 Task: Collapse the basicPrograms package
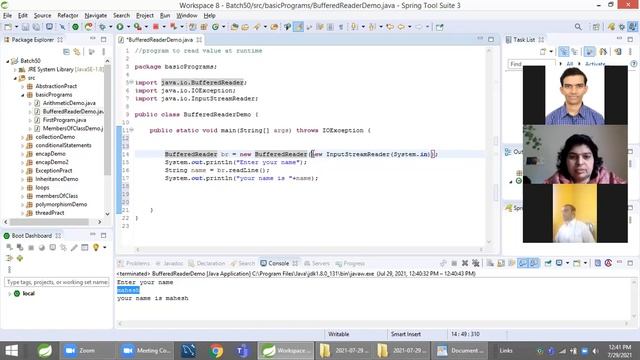coord(22,95)
